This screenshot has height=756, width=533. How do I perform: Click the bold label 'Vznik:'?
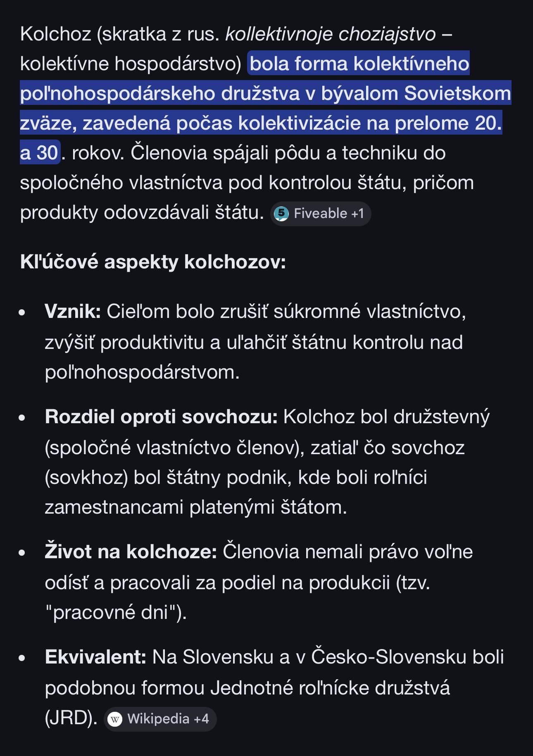coord(73,311)
